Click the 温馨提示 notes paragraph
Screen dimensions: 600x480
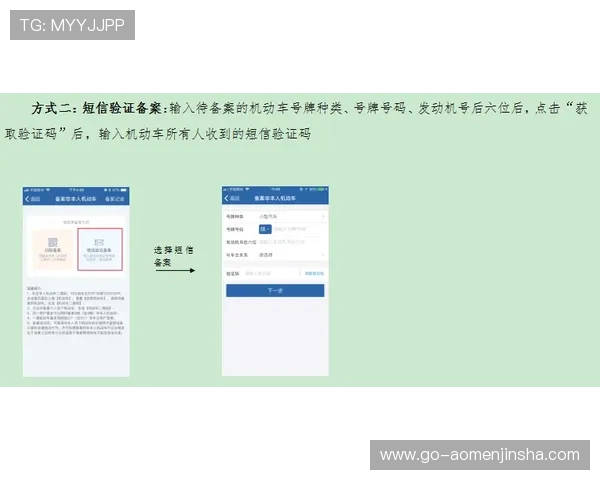pyautogui.click(x=75, y=311)
